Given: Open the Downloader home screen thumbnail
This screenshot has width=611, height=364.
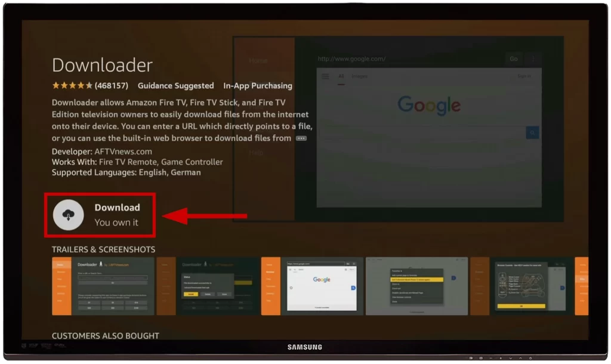Looking at the screenshot, I should click(x=103, y=286).
